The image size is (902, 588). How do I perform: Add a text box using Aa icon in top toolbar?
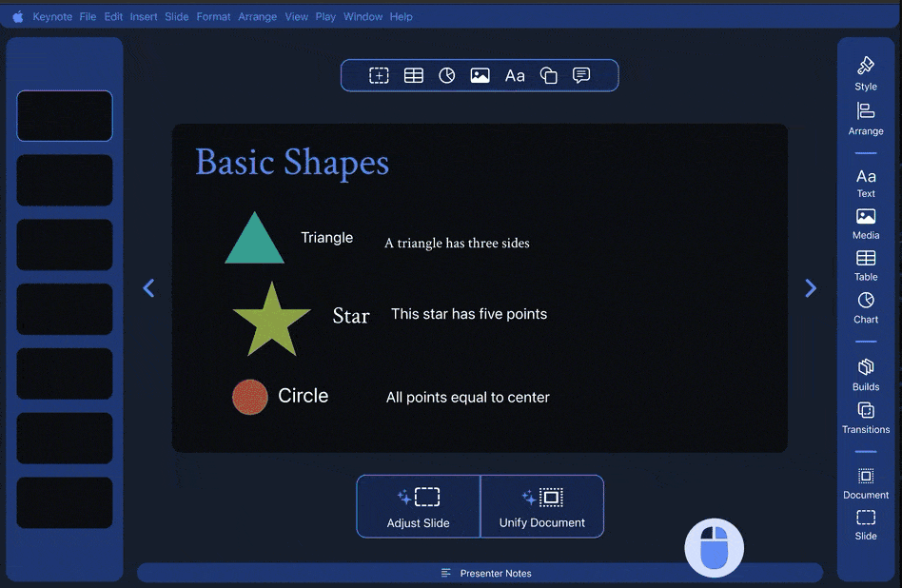tap(515, 76)
